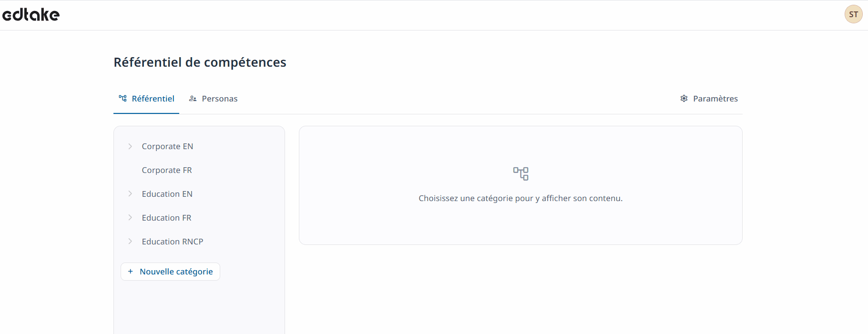Open the ST user avatar menu
Screen dimensions: 868x334
(x=853, y=14)
